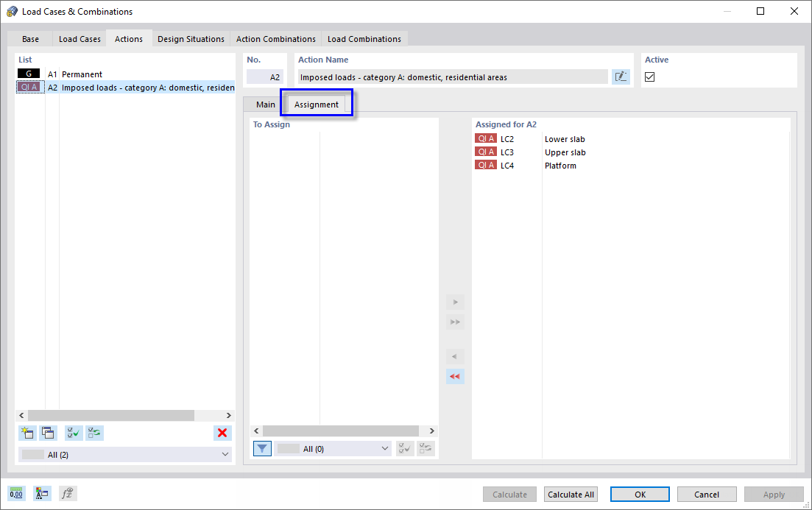Viewport: 812px width, 510px height.
Task: Click the new action icon below List
Action: [x=27, y=433]
